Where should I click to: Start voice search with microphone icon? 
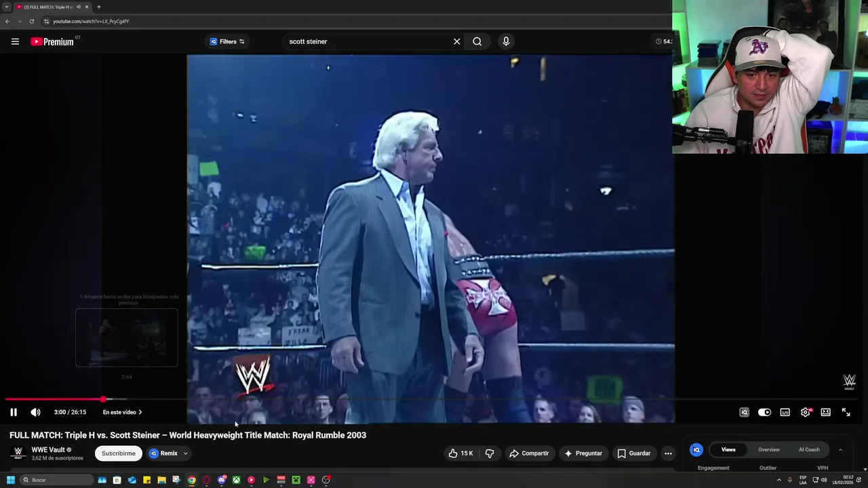(x=506, y=41)
